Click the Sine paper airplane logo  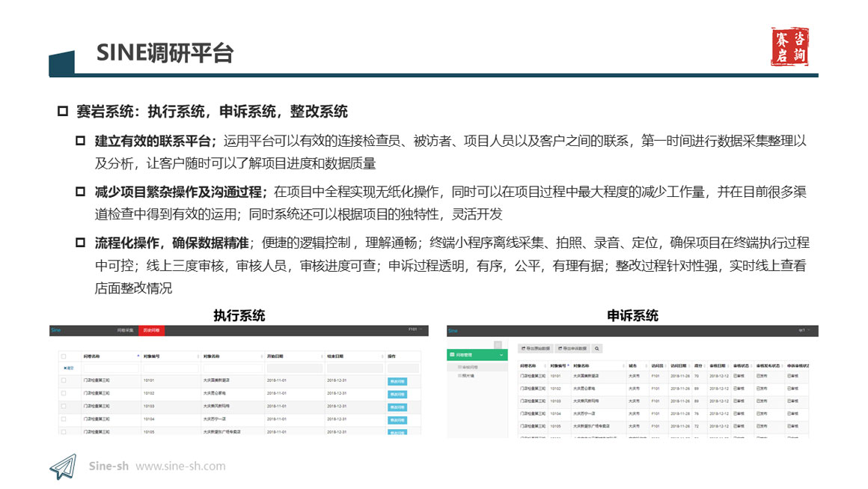pyautogui.click(x=63, y=466)
